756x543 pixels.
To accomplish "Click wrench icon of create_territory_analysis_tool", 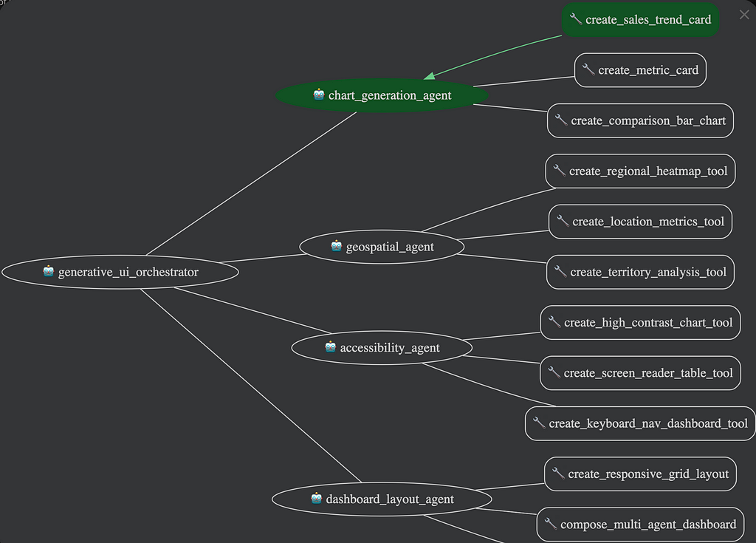I will (x=560, y=271).
